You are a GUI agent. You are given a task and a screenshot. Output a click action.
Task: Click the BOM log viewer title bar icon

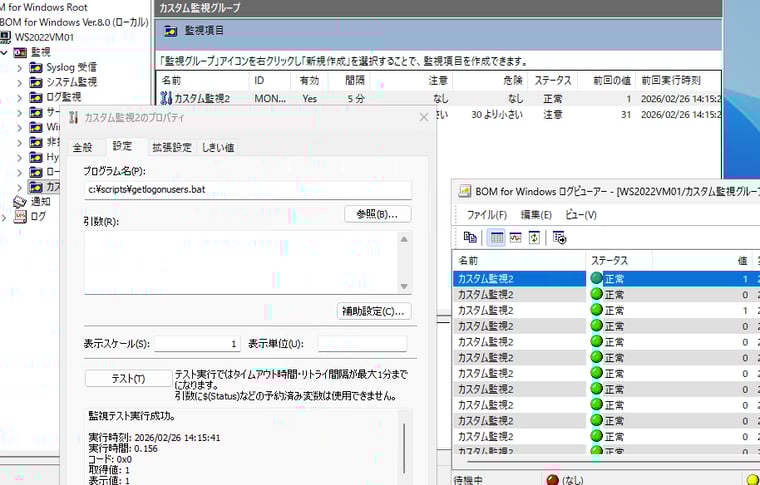point(464,191)
